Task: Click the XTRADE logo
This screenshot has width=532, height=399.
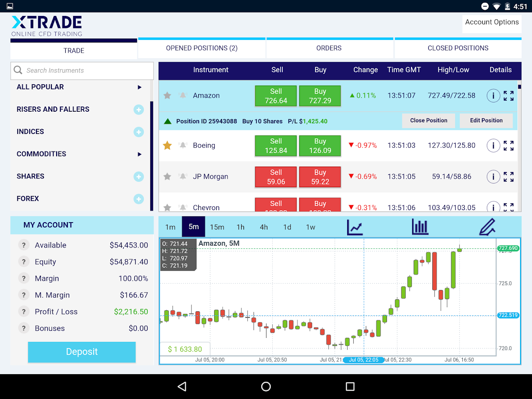Action: 47,26
